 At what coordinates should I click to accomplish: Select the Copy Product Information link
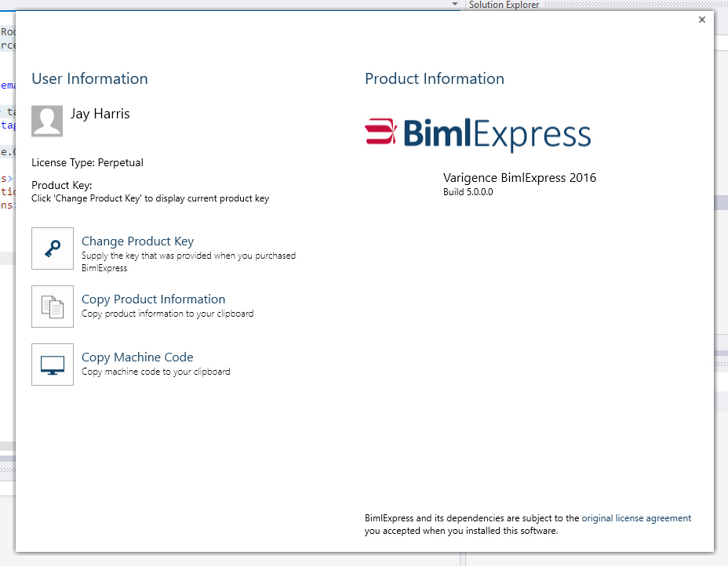coord(153,299)
